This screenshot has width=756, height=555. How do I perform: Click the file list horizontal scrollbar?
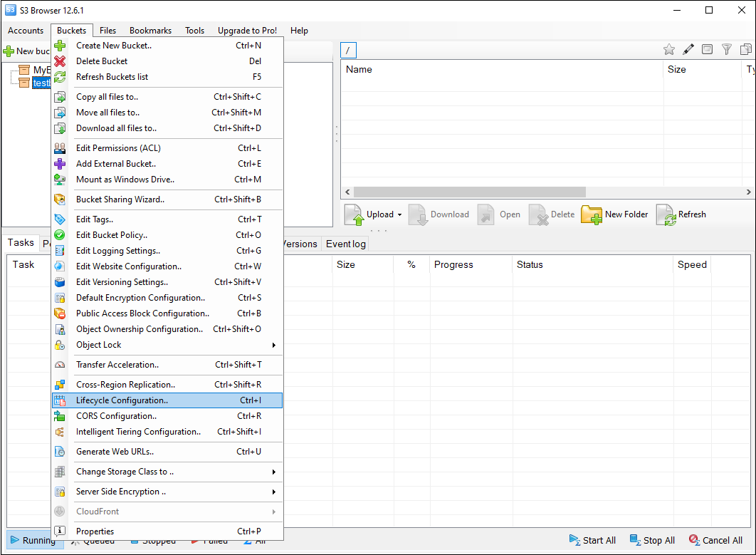pyautogui.click(x=470, y=192)
